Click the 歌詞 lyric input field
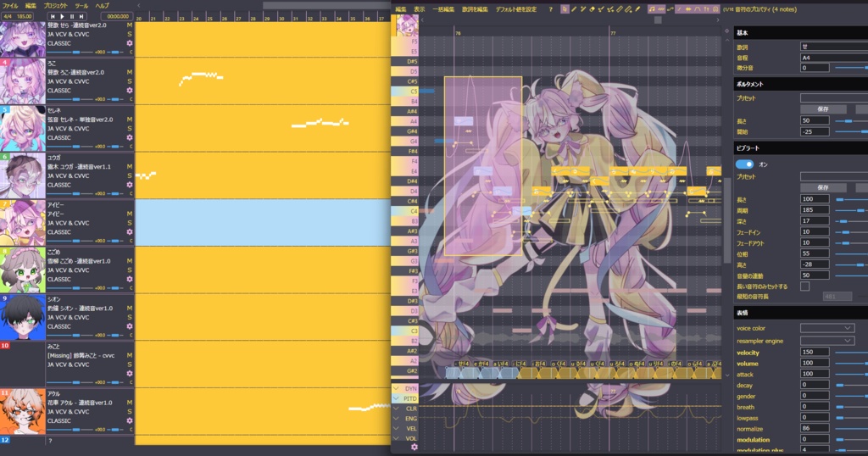 click(834, 47)
